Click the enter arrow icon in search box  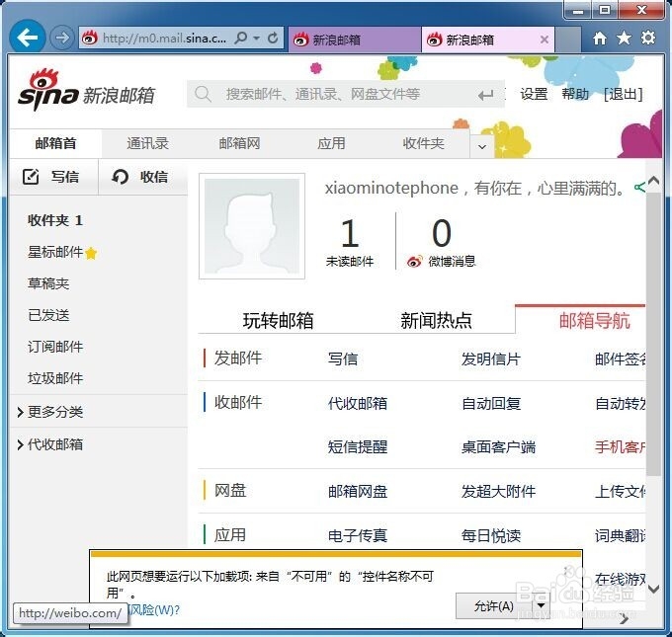point(485,95)
